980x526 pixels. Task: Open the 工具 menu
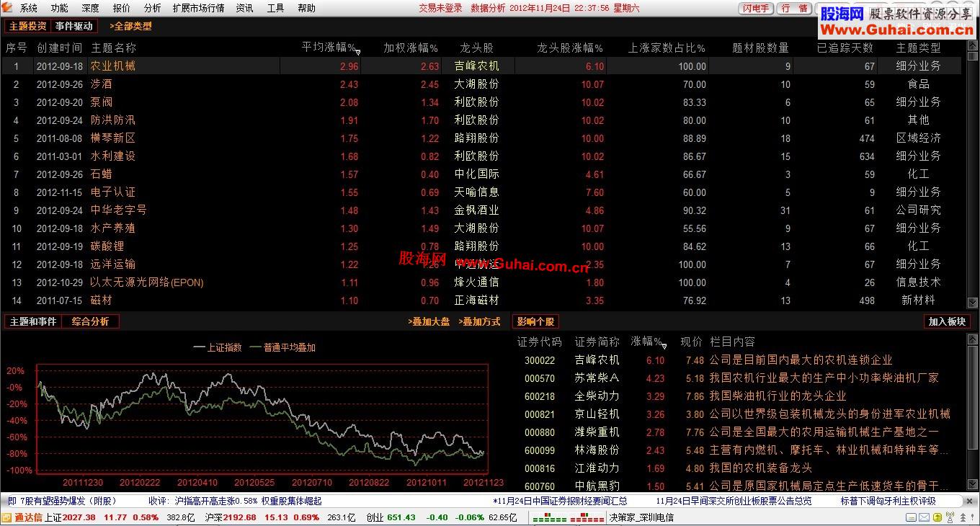pyautogui.click(x=275, y=8)
